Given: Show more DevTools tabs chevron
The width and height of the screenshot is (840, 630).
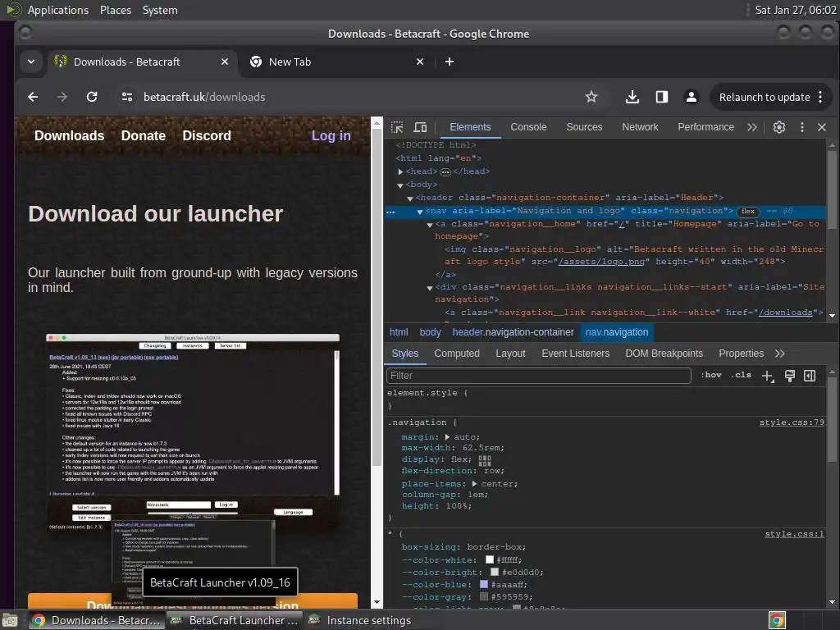Looking at the screenshot, I should tap(752, 127).
